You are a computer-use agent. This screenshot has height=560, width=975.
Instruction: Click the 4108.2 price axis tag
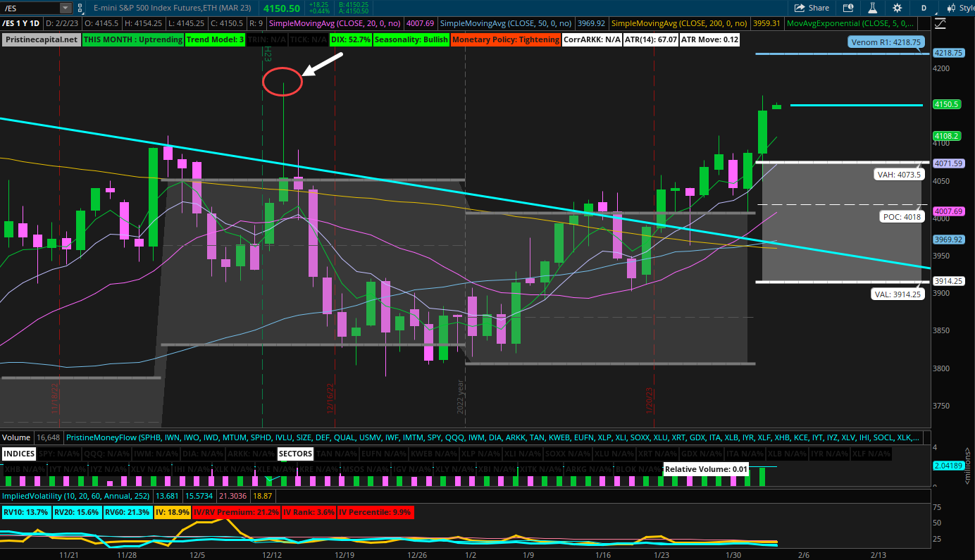947,136
